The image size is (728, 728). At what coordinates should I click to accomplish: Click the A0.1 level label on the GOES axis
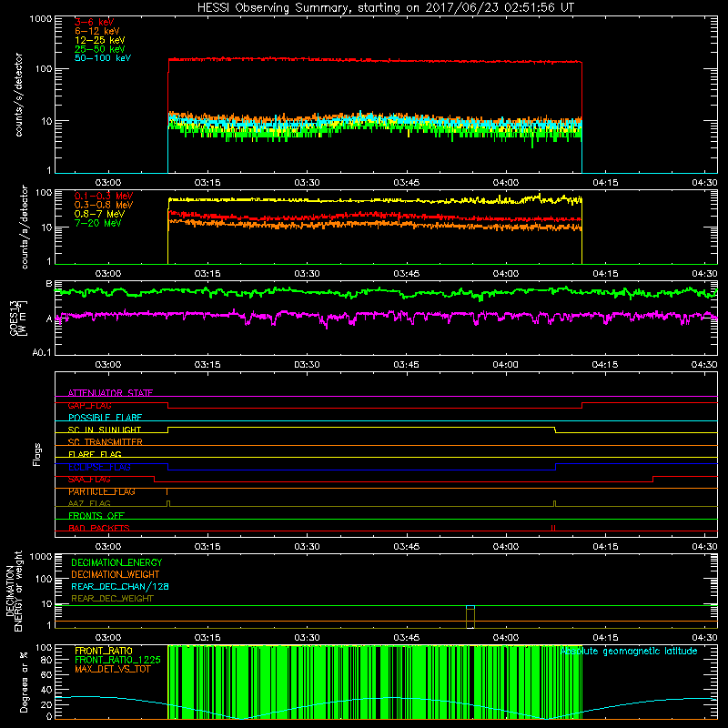[42, 353]
